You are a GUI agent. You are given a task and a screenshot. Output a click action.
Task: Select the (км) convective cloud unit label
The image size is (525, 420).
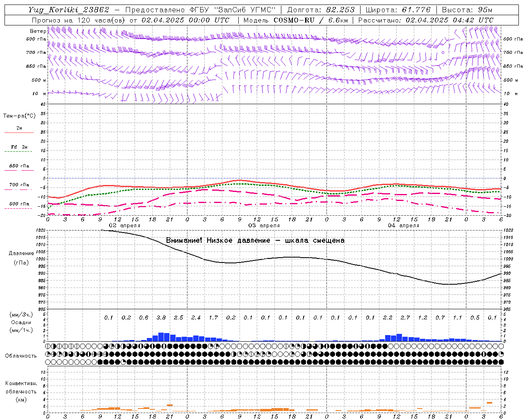[x=21, y=399]
